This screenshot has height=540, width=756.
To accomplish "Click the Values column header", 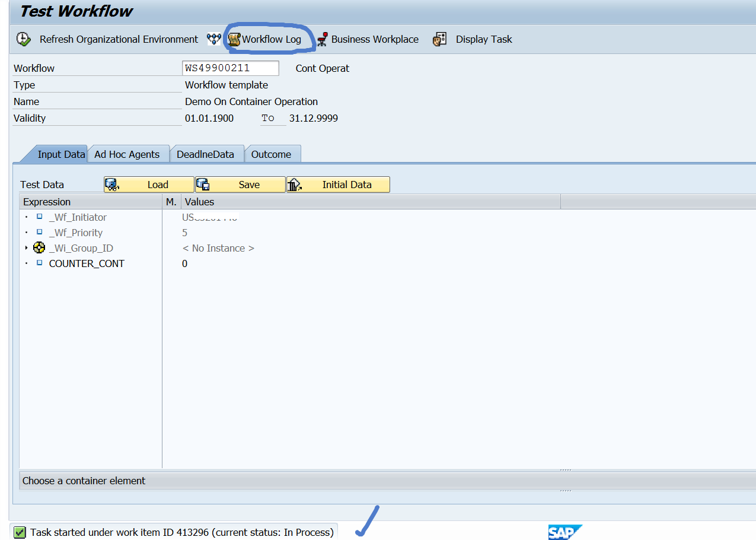I will [x=371, y=202].
